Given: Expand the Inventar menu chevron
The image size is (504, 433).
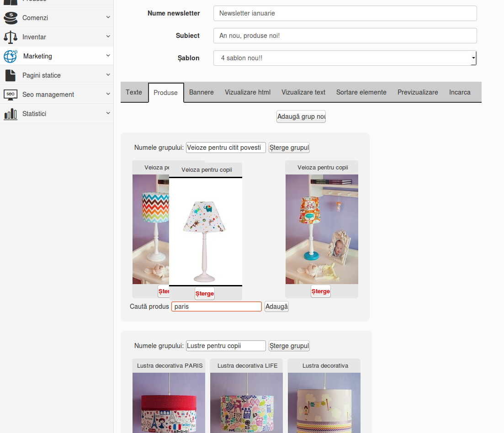Looking at the screenshot, I should tap(108, 36).
